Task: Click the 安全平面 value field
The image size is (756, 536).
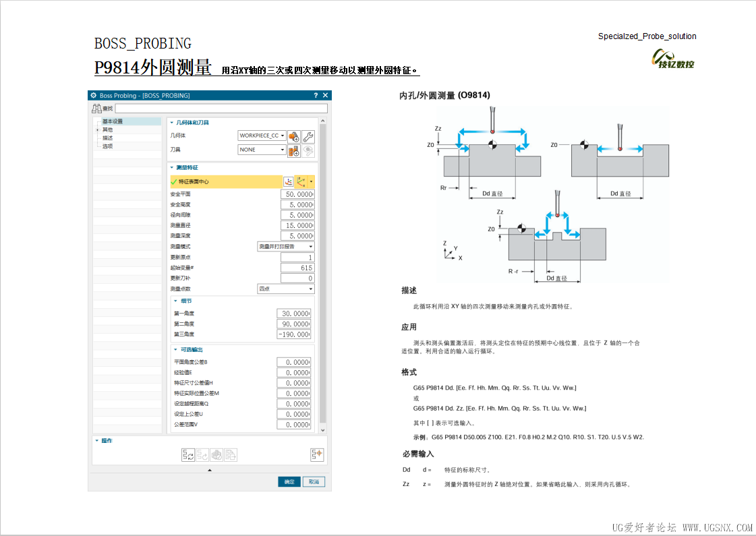Action: 297,194
